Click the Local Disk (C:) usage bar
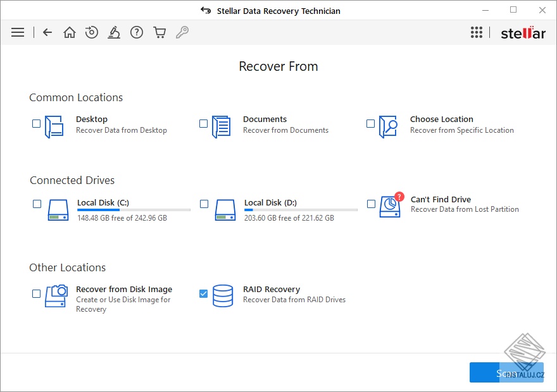Image resolution: width=557 pixels, height=392 pixels. [x=134, y=210]
